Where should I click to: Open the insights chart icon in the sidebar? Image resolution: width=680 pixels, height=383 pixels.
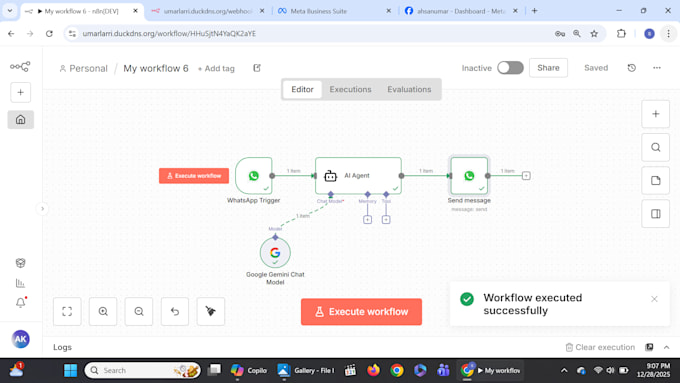coord(20,283)
